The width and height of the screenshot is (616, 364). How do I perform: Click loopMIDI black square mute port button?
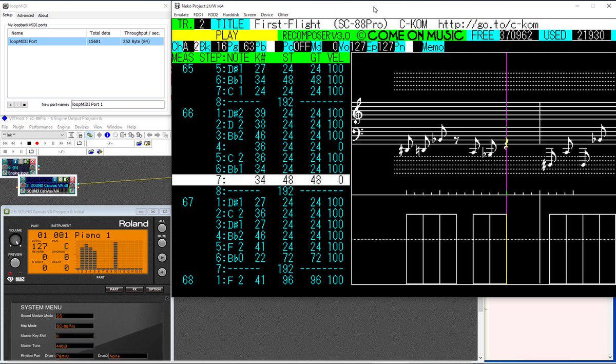[24, 105]
